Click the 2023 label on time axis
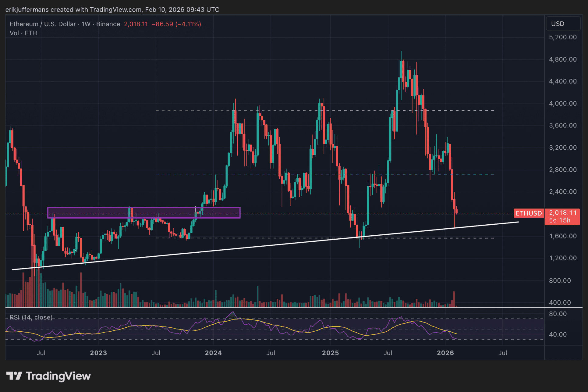 point(98,353)
